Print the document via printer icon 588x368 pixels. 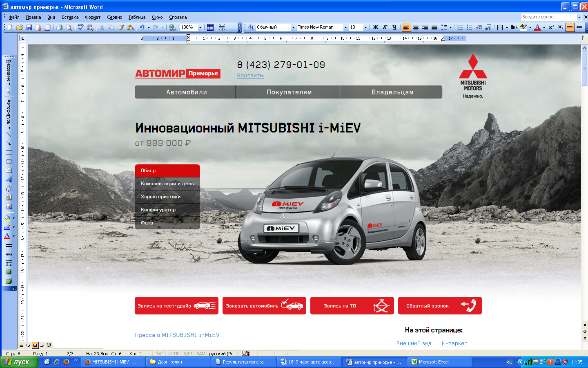(x=60, y=27)
